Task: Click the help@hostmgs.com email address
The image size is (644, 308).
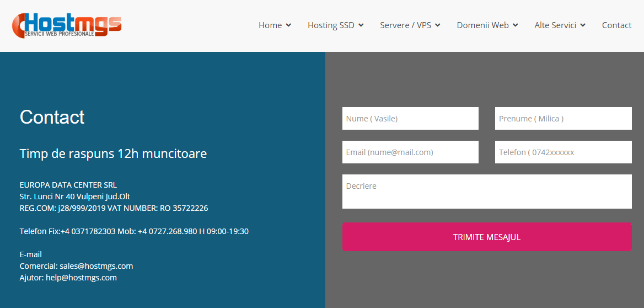Action: [x=81, y=278]
